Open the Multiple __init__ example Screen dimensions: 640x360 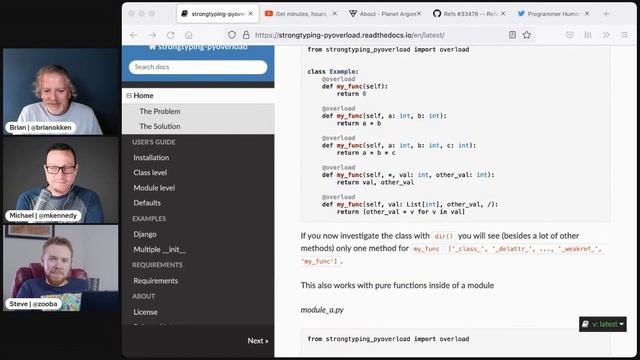pyautogui.click(x=159, y=249)
